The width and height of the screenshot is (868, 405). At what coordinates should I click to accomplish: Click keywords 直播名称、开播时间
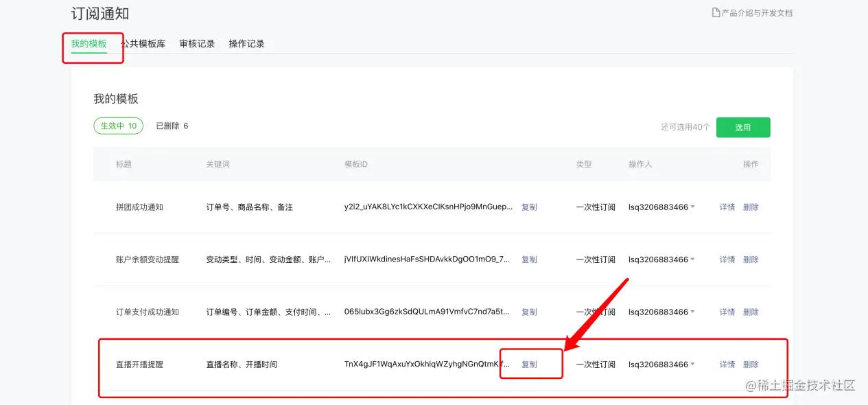tap(242, 364)
